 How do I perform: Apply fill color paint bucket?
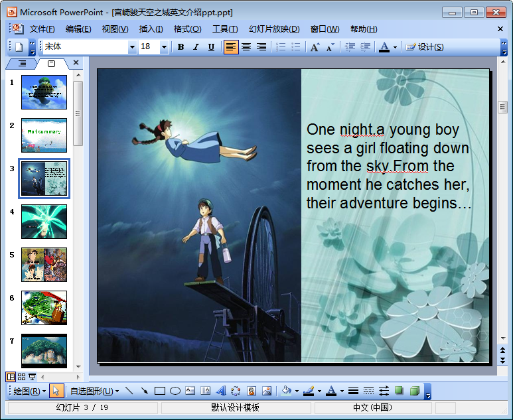(286, 391)
